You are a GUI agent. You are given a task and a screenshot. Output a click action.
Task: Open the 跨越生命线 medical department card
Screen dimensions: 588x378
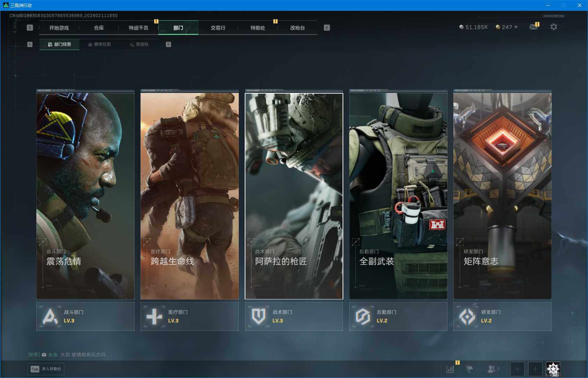tap(189, 196)
